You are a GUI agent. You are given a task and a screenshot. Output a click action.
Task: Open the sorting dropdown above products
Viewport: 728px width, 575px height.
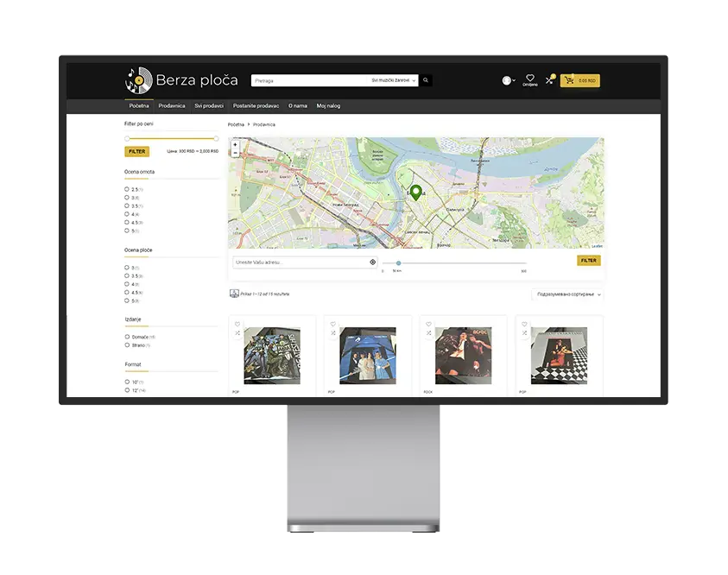pos(567,294)
